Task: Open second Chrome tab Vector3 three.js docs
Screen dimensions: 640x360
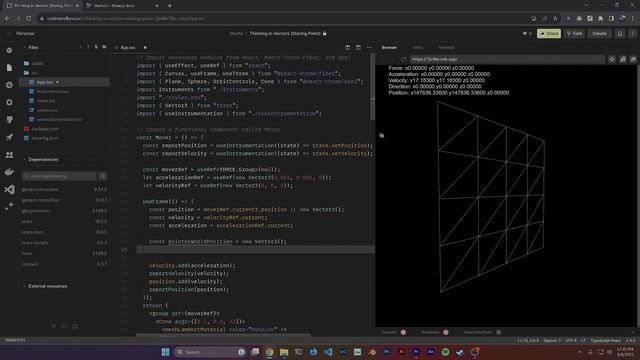Action: (122, 6)
